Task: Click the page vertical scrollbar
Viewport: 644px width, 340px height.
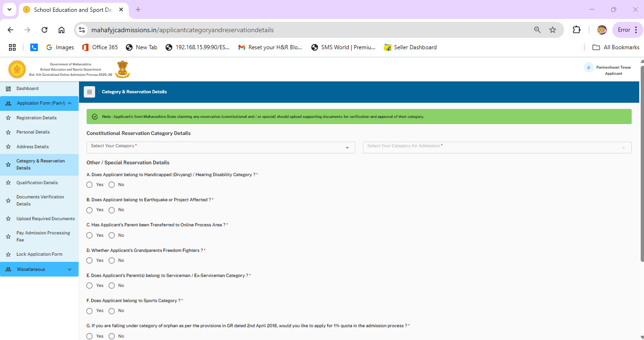Action: [642, 163]
